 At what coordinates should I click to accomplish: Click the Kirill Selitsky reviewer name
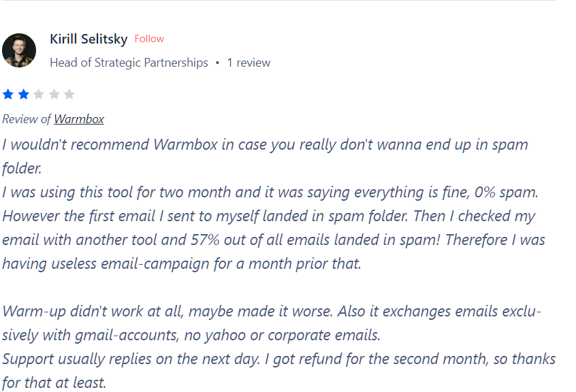click(x=89, y=39)
